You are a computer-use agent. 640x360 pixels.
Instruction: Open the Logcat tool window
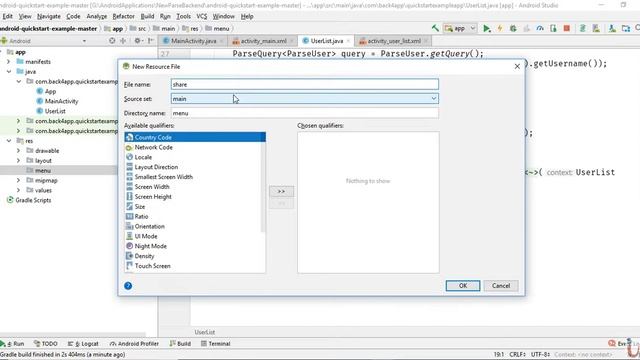83,344
